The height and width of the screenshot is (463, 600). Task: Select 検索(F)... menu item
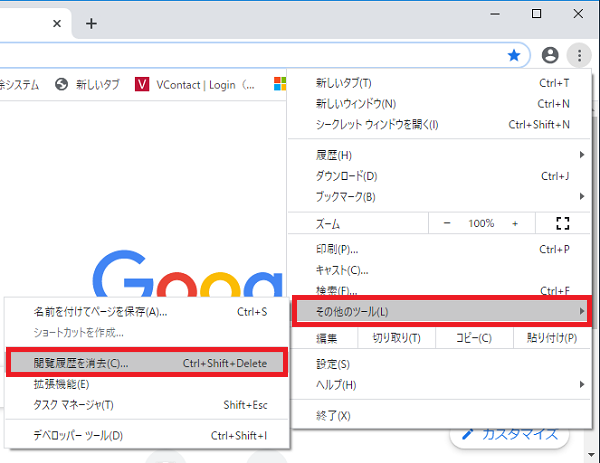pyautogui.click(x=439, y=290)
